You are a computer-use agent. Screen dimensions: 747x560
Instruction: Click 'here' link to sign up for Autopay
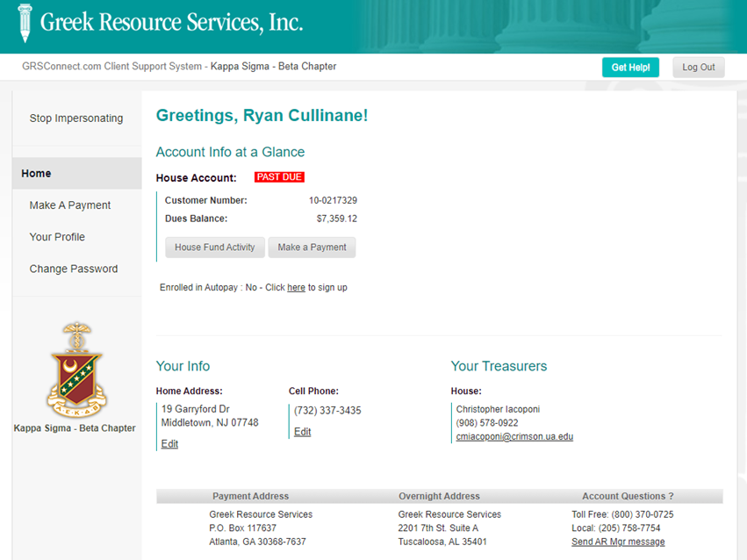(x=296, y=287)
